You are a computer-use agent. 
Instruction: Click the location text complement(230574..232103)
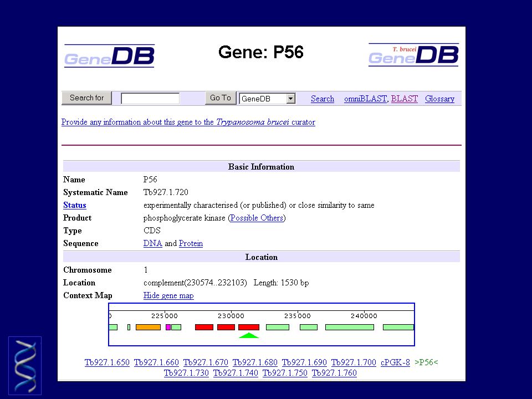click(195, 283)
